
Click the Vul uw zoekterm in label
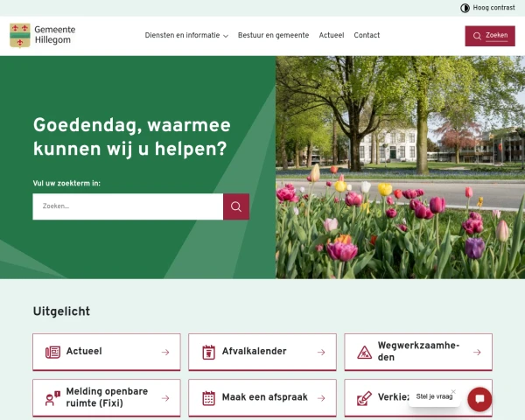[66, 183]
